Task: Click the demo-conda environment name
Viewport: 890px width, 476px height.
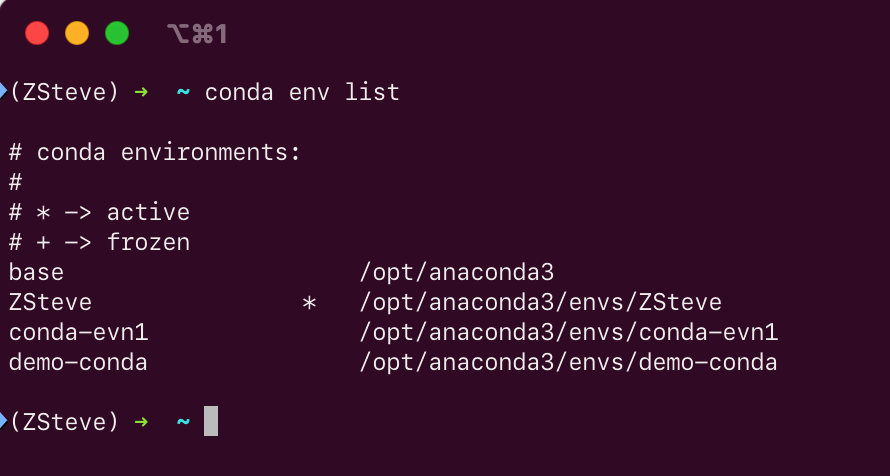Action: point(78,363)
